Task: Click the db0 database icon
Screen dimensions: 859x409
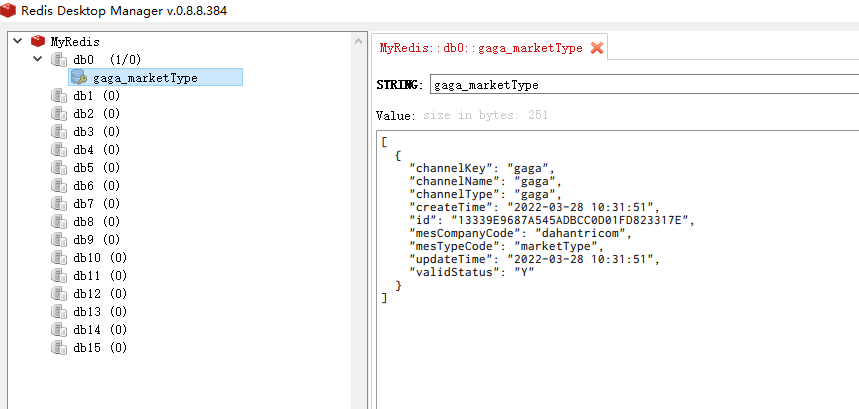Action: [59, 59]
